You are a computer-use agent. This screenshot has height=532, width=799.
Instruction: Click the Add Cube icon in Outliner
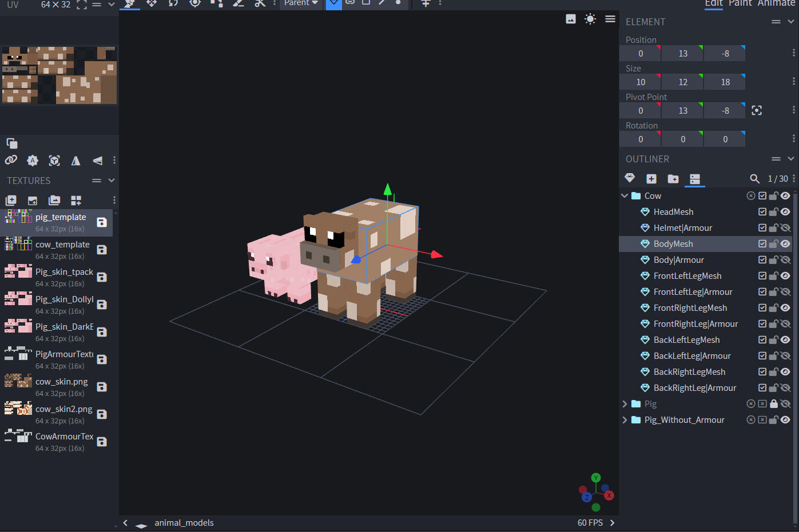pyautogui.click(x=651, y=179)
